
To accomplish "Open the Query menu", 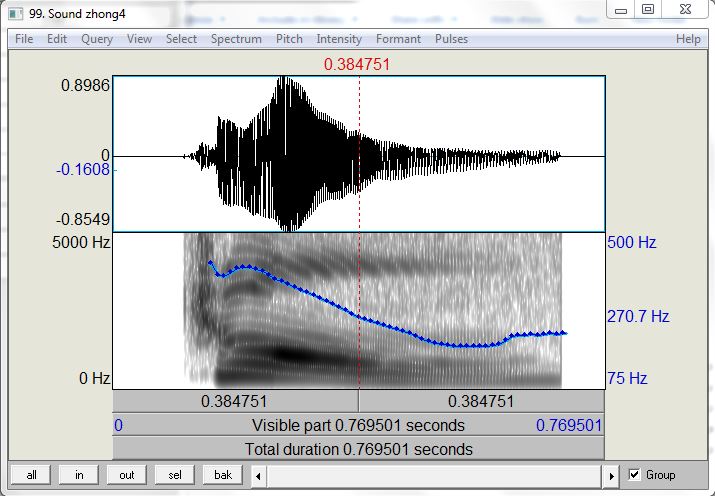I will click(x=97, y=39).
